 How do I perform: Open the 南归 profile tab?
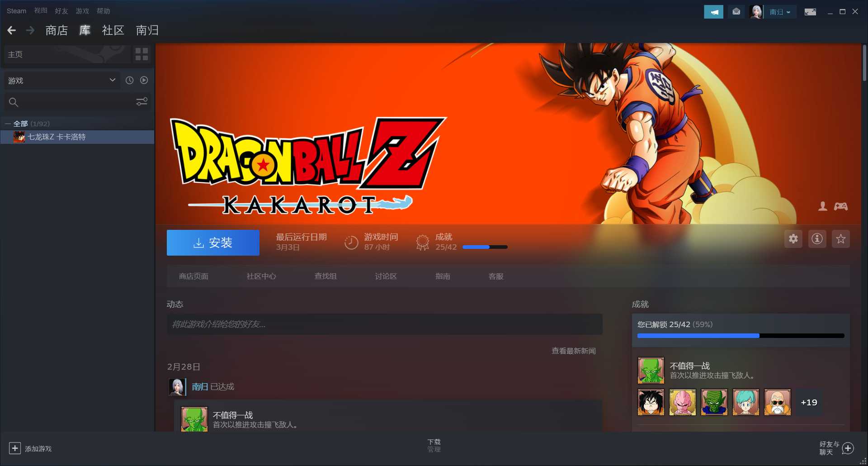(147, 30)
